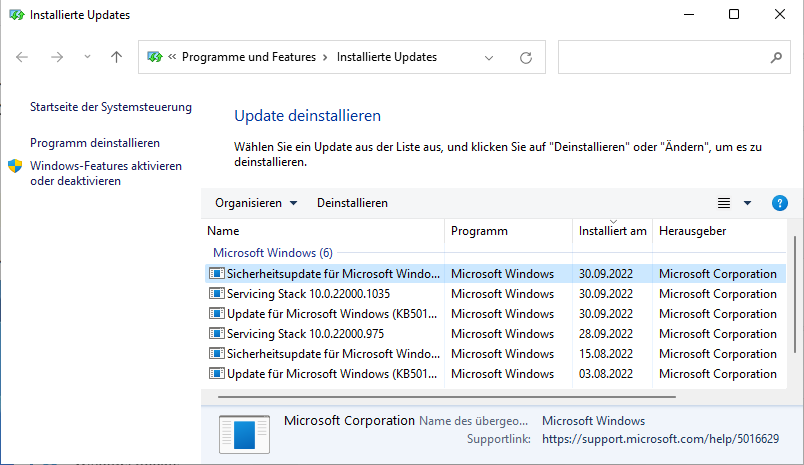Click support link https://support.microsoft.com/help/5016629
The height and width of the screenshot is (465, 804).
coord(660,439)
